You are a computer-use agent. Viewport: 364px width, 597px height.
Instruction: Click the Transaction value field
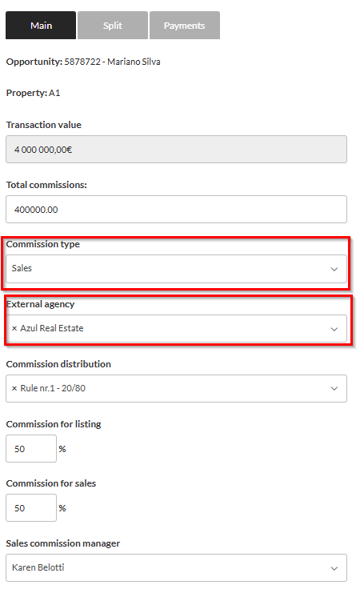click(176, 149)
